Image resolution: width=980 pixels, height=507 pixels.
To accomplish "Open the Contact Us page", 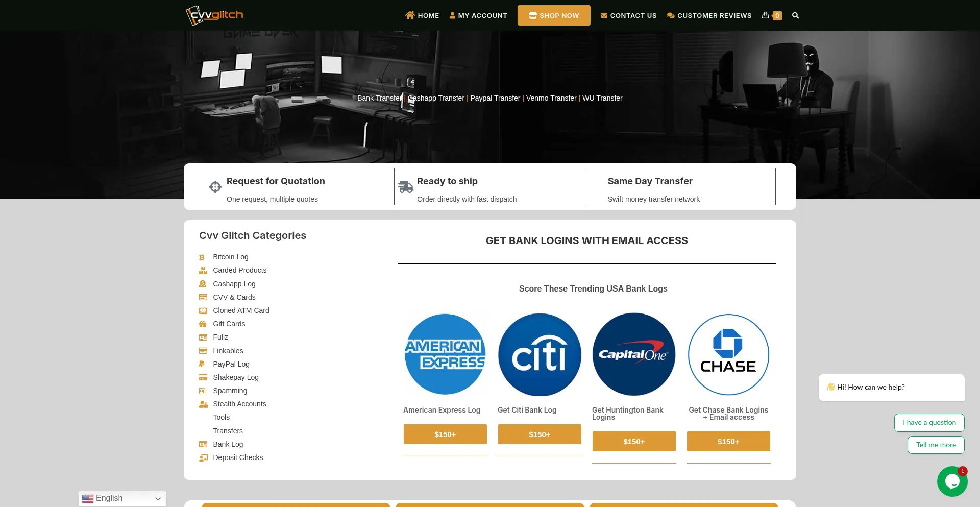I will (628, 16).
